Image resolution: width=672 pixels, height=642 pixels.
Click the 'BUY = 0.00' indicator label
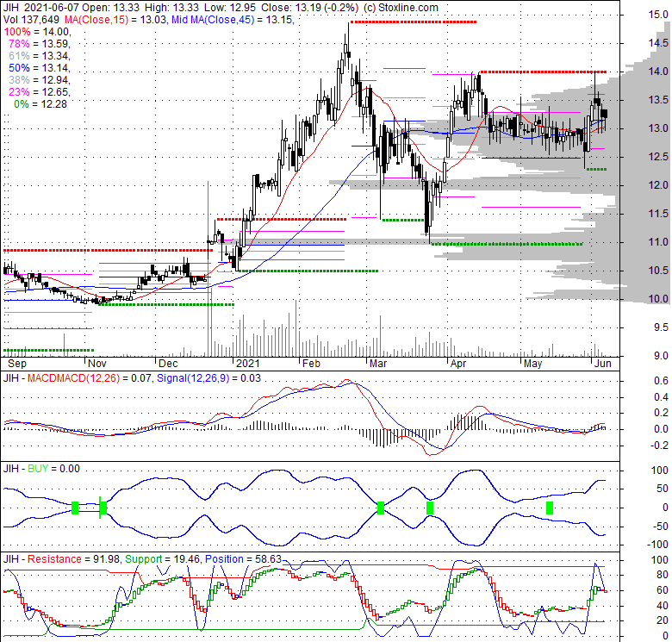[x=53, y=469]
